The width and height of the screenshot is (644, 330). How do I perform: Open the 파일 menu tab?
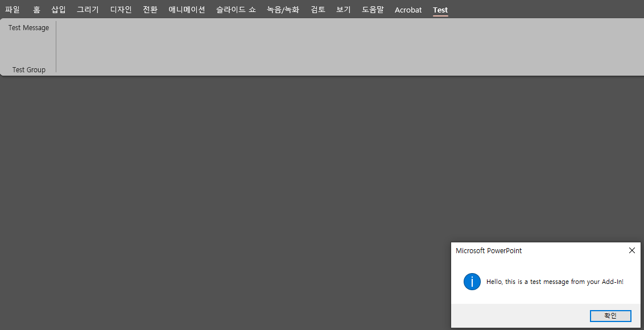click(13, 10)
